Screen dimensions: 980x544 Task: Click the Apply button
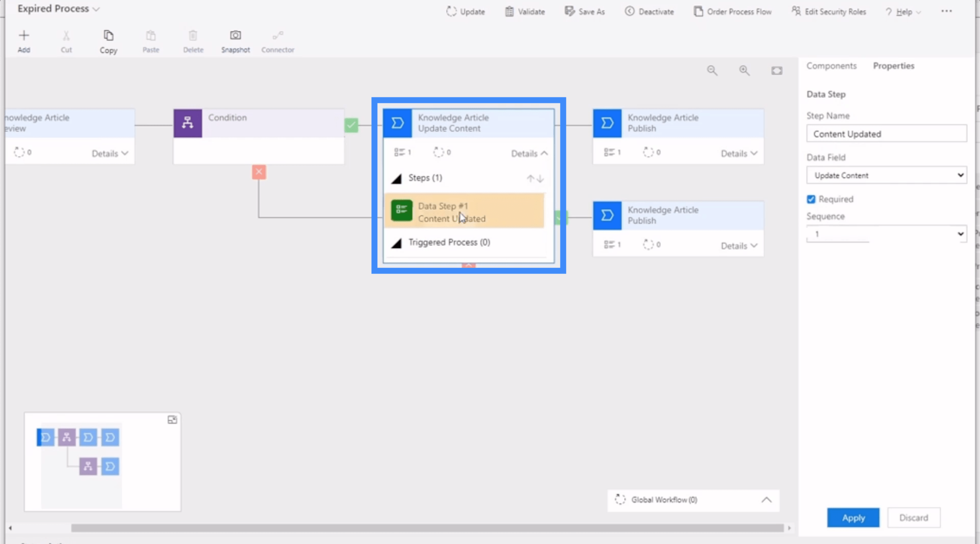coord(853,518)
